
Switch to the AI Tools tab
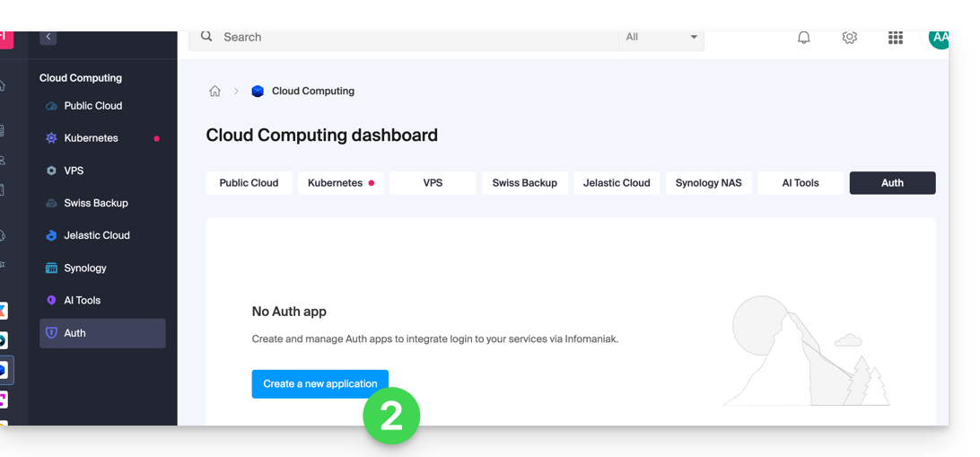coord(801,183)
